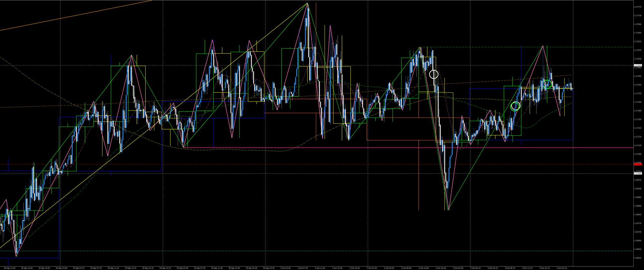Click the white circle marker on the chart
The image size is (644, 270).
click(434, 74)
